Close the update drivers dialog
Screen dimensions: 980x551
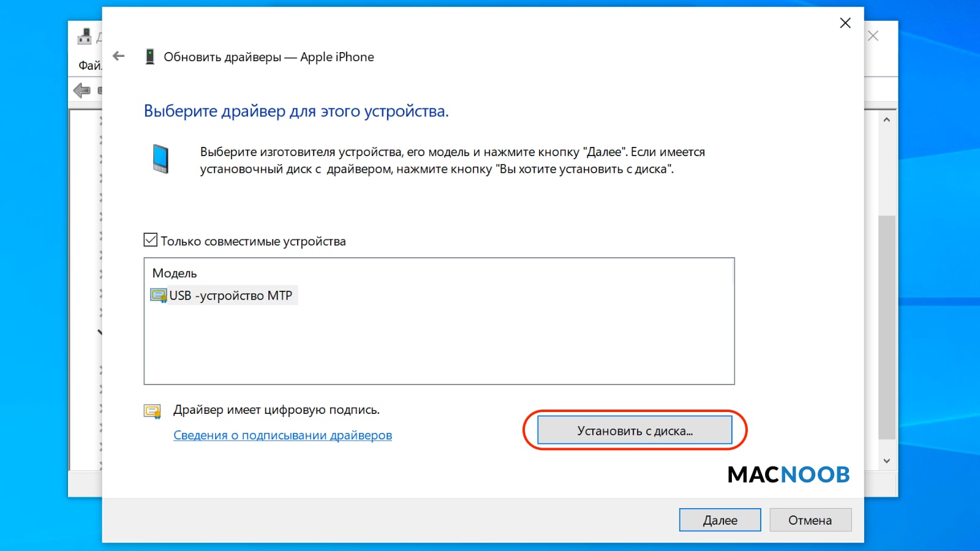pos(845,23)
